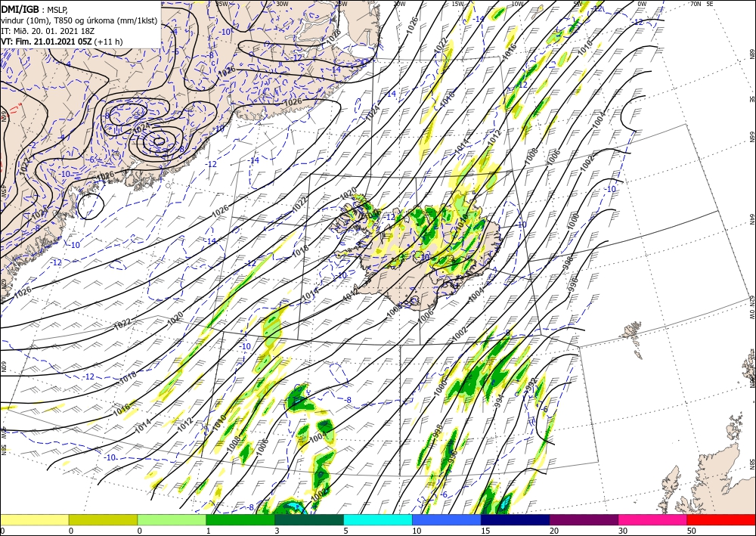Click the pale yellow precipitation legend swatch
756x536 pixels.
click(x=35, y=519)
